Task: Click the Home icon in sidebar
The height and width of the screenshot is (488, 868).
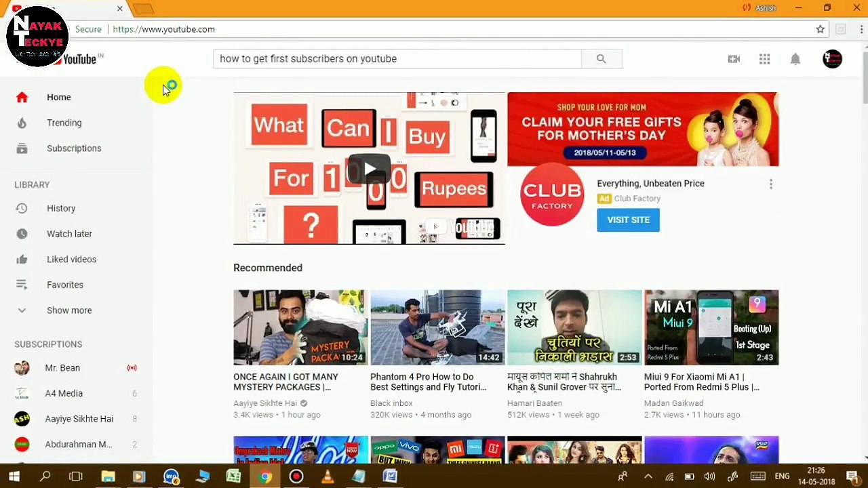Action: click(22, 97)
